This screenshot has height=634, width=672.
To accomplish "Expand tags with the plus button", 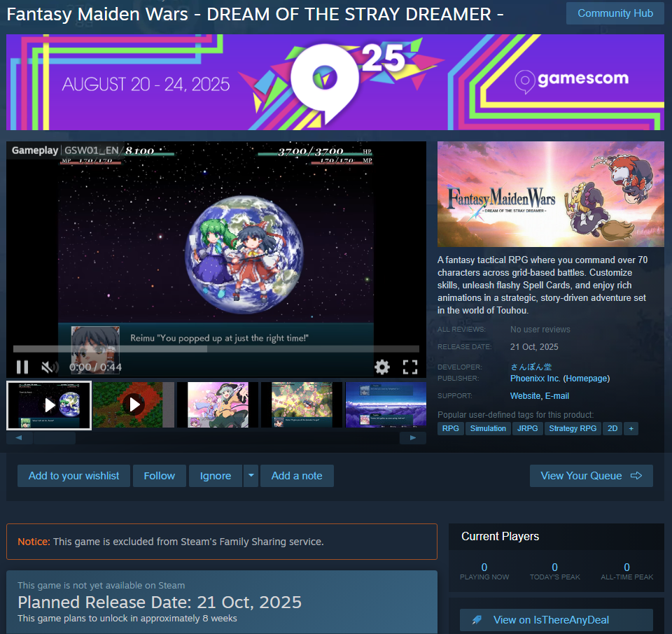I will [631, 429].
